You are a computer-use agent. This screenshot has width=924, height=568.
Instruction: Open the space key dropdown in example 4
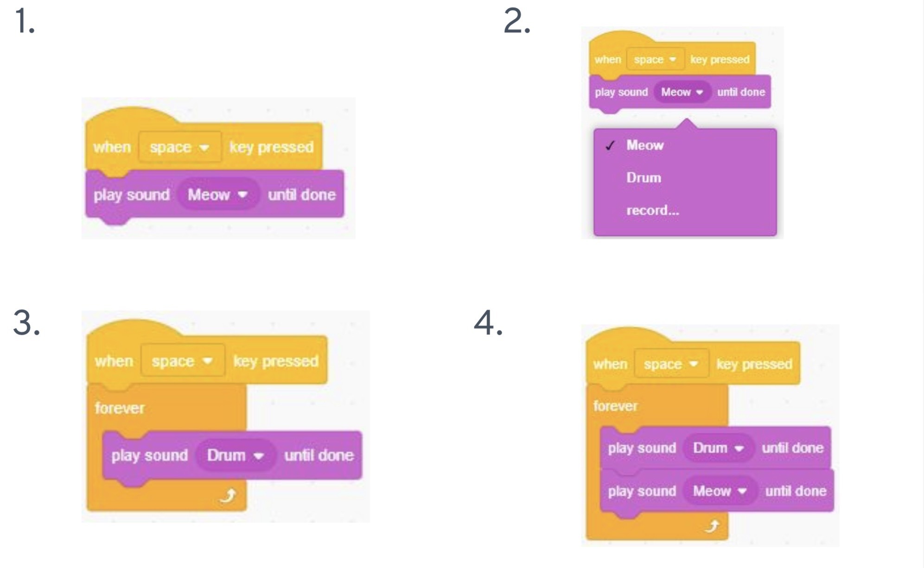(x=671, y=364)
